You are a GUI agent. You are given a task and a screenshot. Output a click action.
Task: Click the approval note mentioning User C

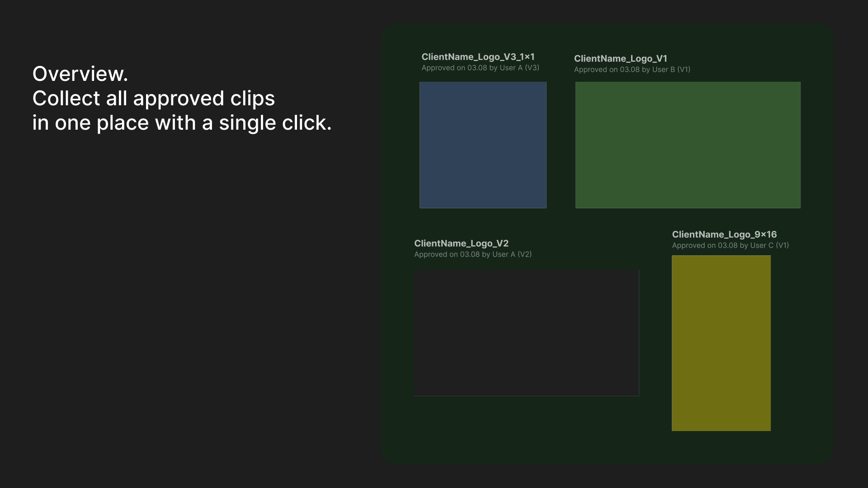(730, 245)
